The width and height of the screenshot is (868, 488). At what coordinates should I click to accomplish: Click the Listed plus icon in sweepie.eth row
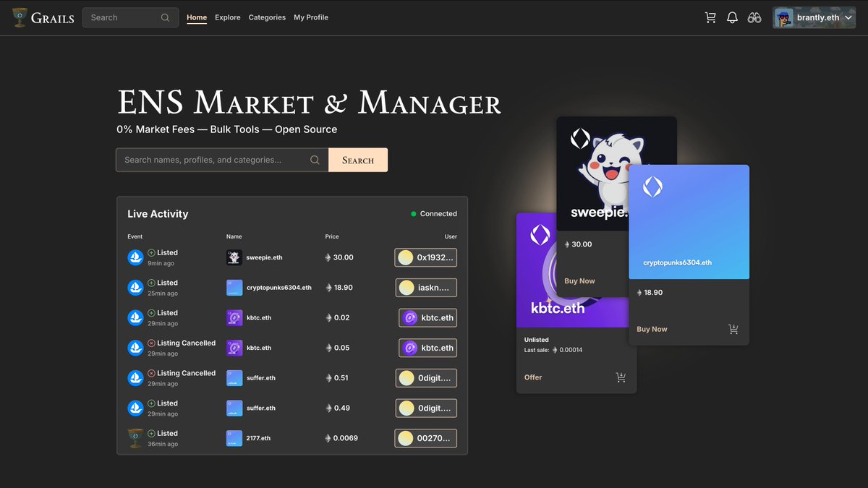(x=152, y=253)
